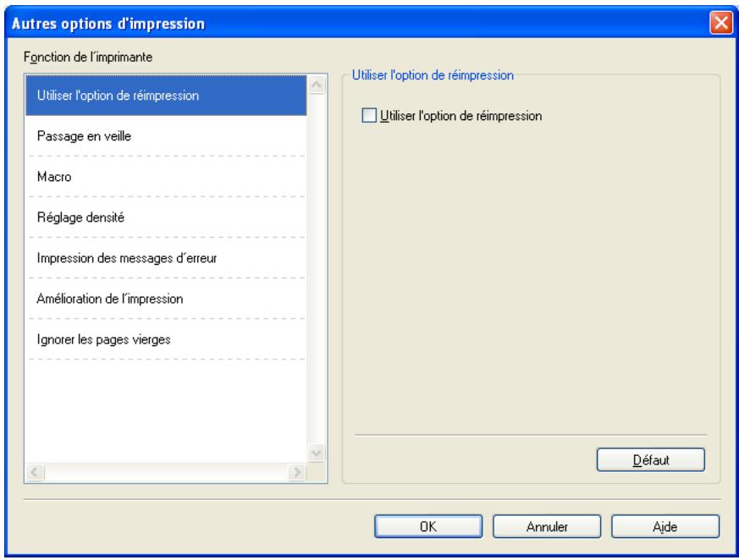Select 'Réglage densité' list item
Image resolution: width=739 pixels, height=560 pixels.
[x=166, y=217]
